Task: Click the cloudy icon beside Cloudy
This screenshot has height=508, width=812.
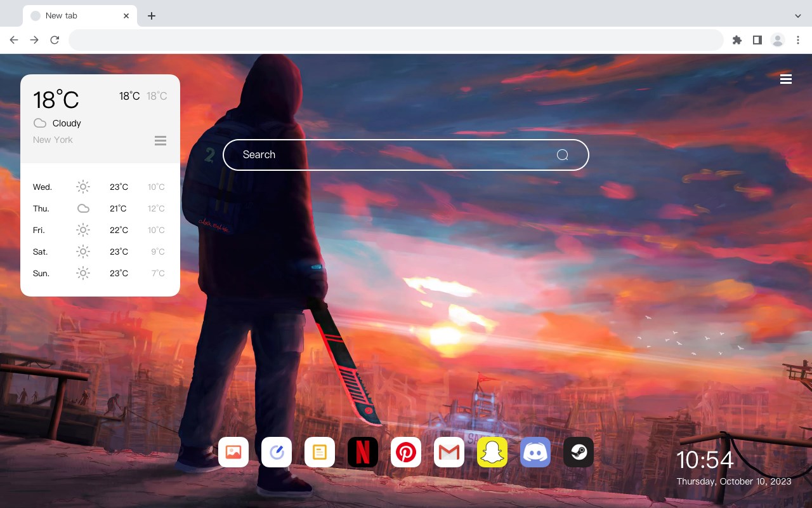Action: click(x=40, y=123)
